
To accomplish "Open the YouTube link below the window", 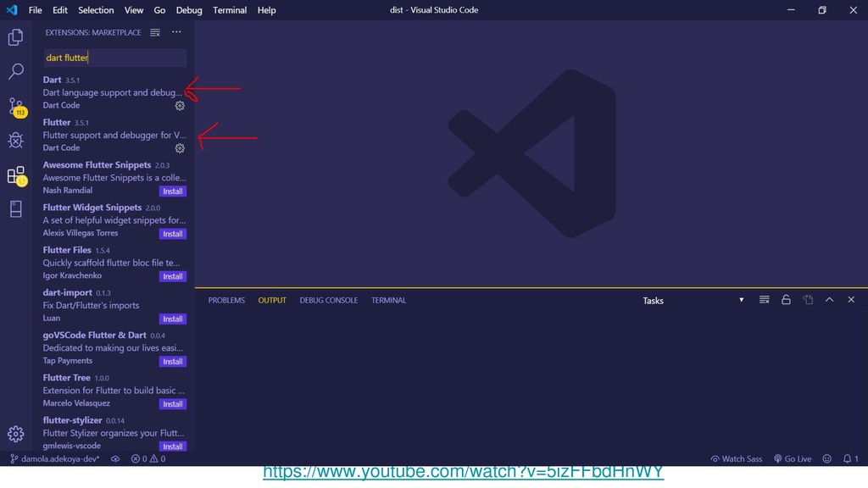I will click(463, 471).
